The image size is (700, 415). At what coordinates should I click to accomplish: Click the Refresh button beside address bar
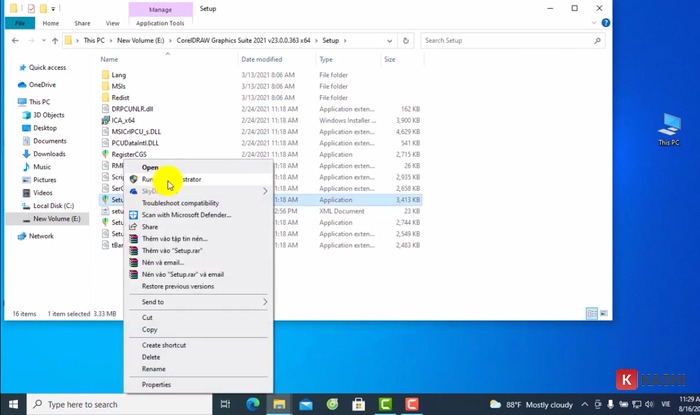point(408,41)
